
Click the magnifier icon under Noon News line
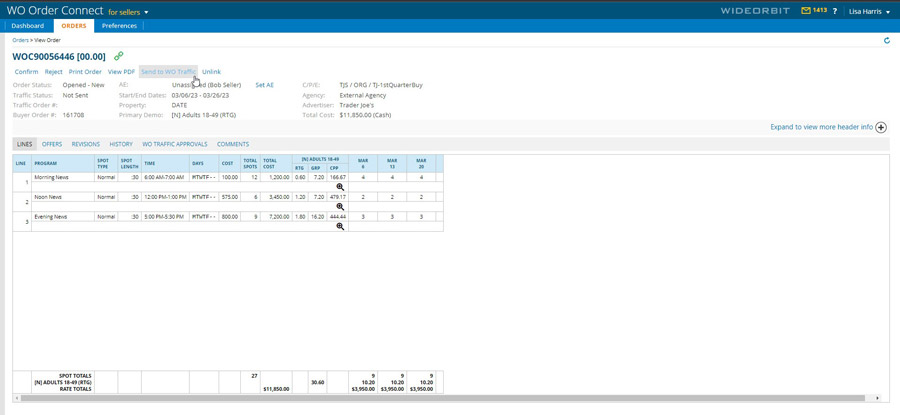click(340, 207)
